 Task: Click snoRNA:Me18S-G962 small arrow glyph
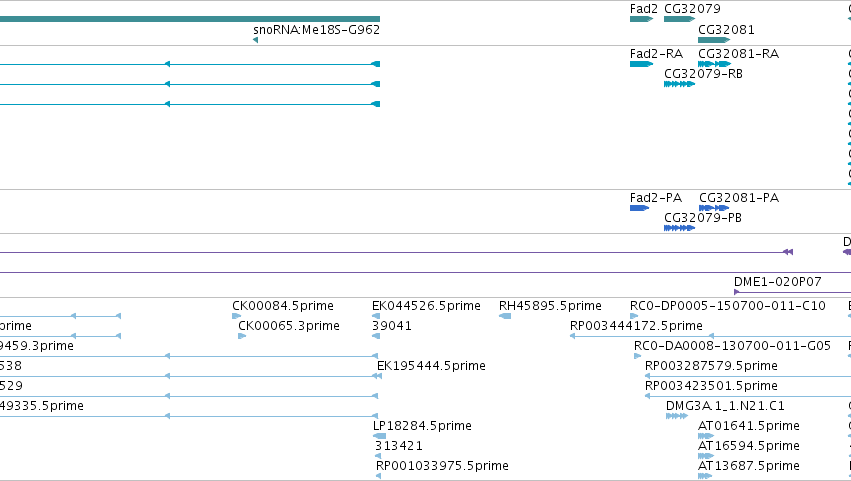click(x=256, y=40)
